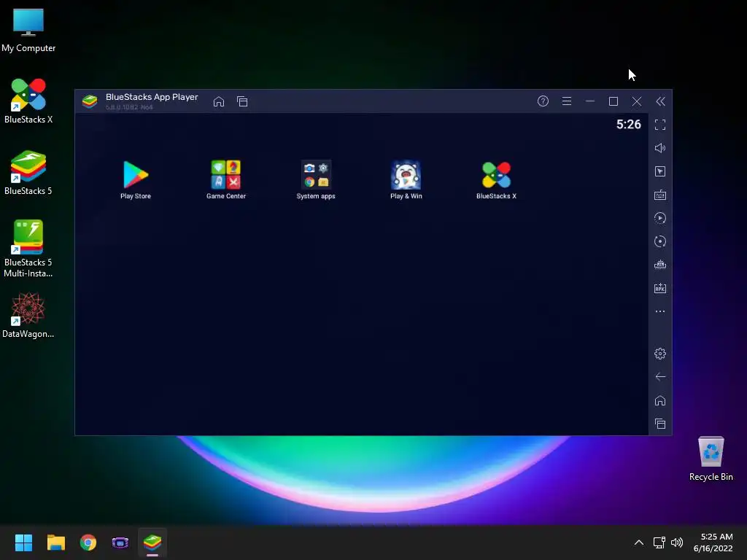Show hidden system tray icons
The image size is (747, 560).
click(x=639, y=542)
